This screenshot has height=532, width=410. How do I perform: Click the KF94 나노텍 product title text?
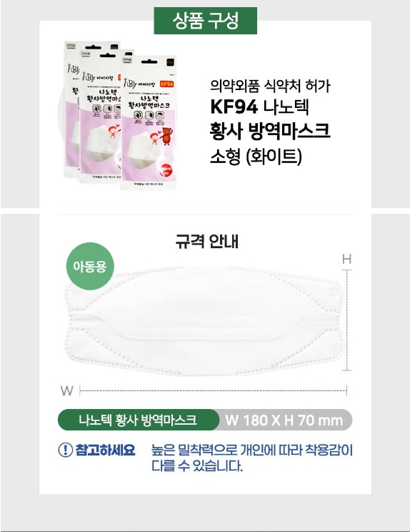tap(259, 107)
